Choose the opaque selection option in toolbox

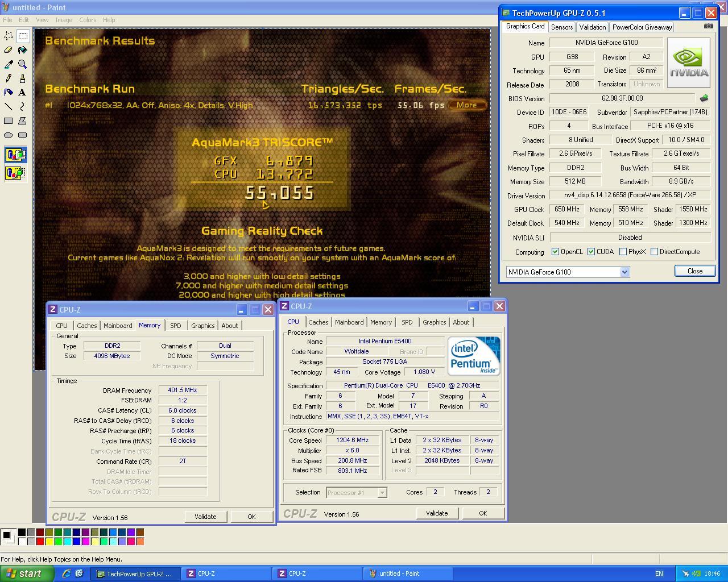(x=15, y=155)
